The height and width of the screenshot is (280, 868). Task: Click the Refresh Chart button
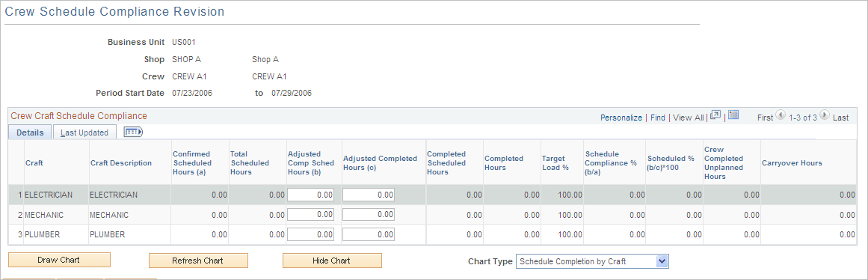(198, 261)
